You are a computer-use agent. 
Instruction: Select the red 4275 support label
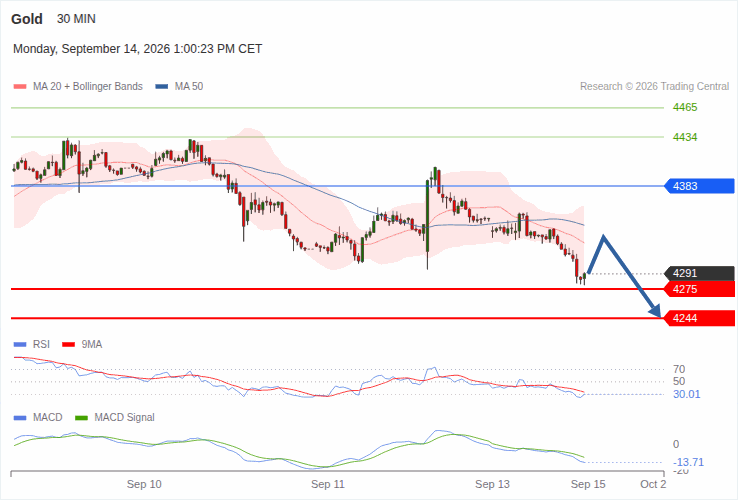pos(700,289)
